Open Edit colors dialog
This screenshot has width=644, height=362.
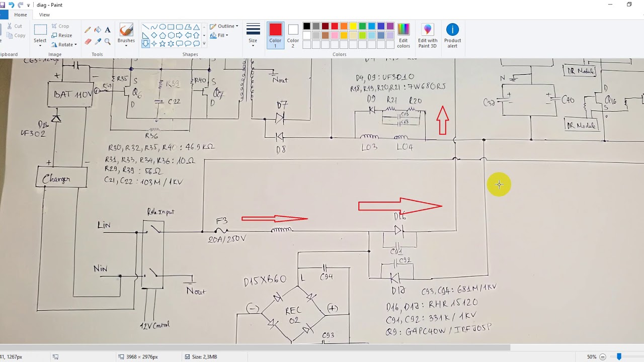point(404,36)
